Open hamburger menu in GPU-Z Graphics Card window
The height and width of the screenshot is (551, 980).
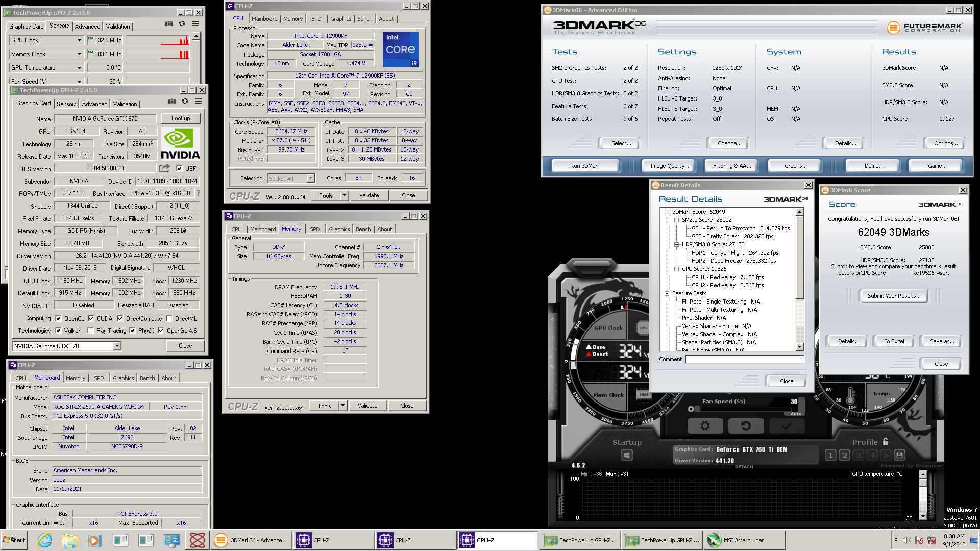coord(198,101)
